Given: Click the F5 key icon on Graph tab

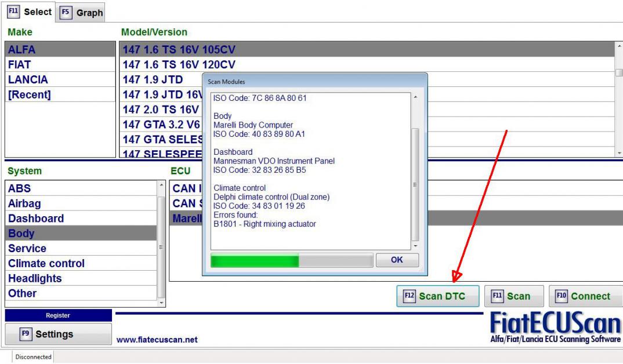Looking at the screenshot, I should 66,12.
